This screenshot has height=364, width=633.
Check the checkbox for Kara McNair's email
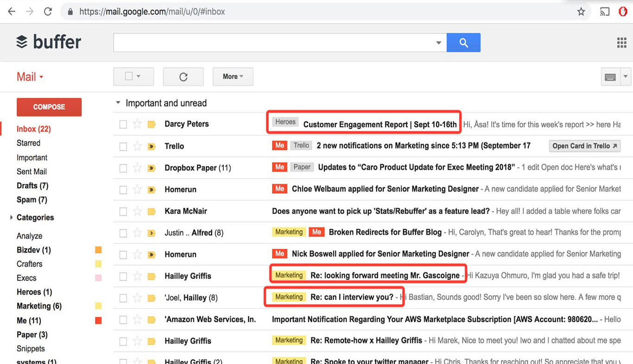[x=123, y=211]
